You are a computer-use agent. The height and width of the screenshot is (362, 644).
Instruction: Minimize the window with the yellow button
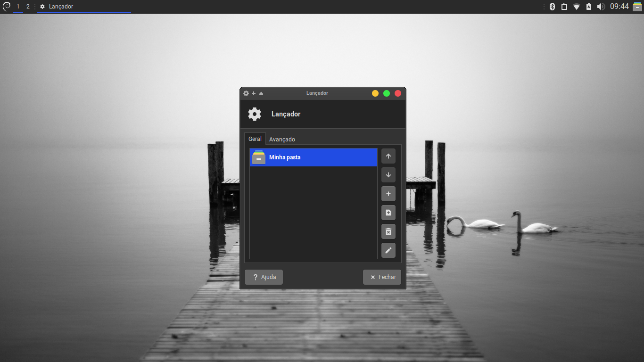375,93
